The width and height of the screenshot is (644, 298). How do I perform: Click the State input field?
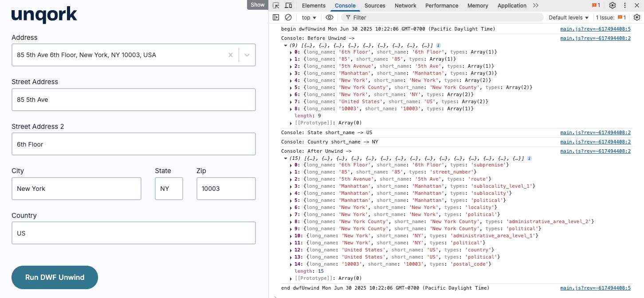[169, 189]
